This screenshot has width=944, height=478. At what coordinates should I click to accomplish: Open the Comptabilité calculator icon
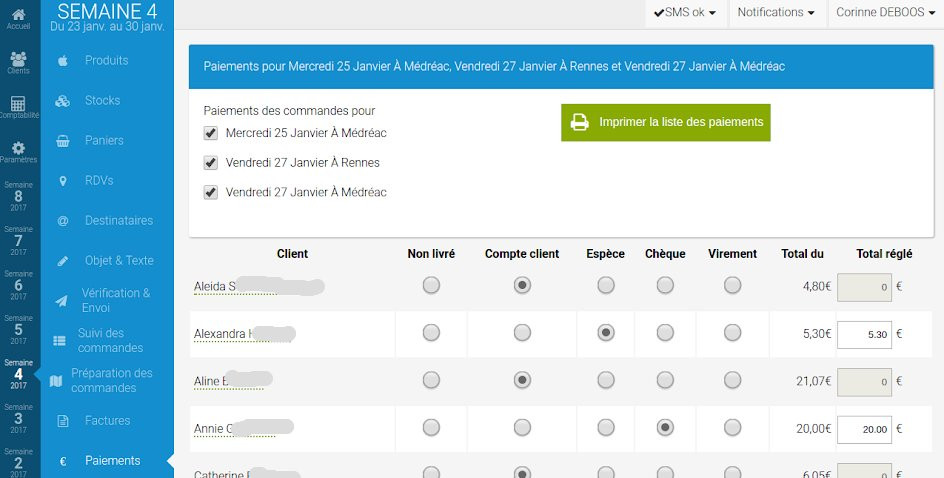pos(18,105)
